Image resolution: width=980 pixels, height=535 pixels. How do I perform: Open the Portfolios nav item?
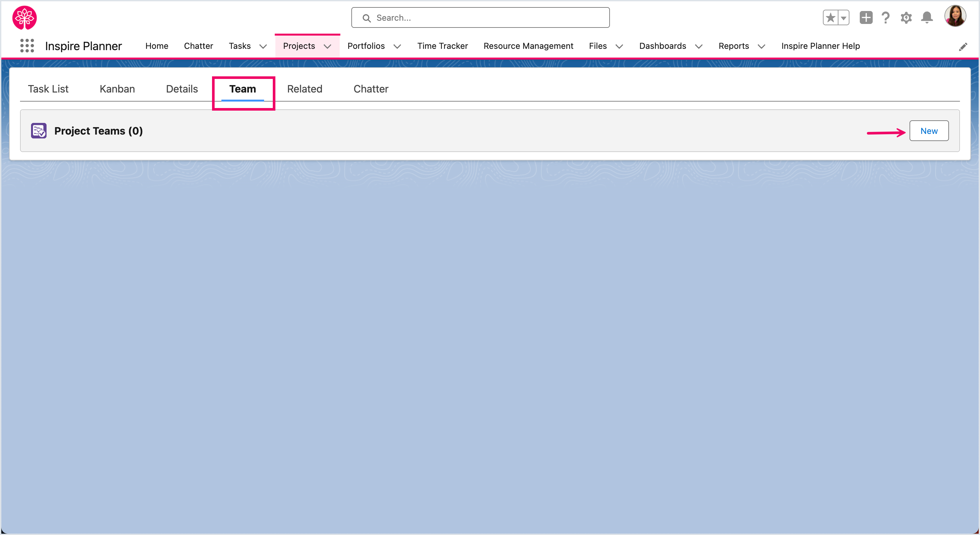point(366,46)
